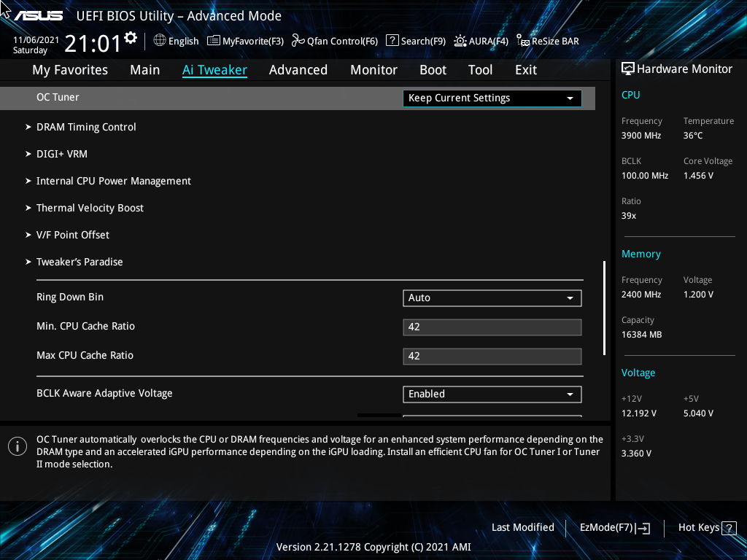Click the globe language icon

coord(160,41)
